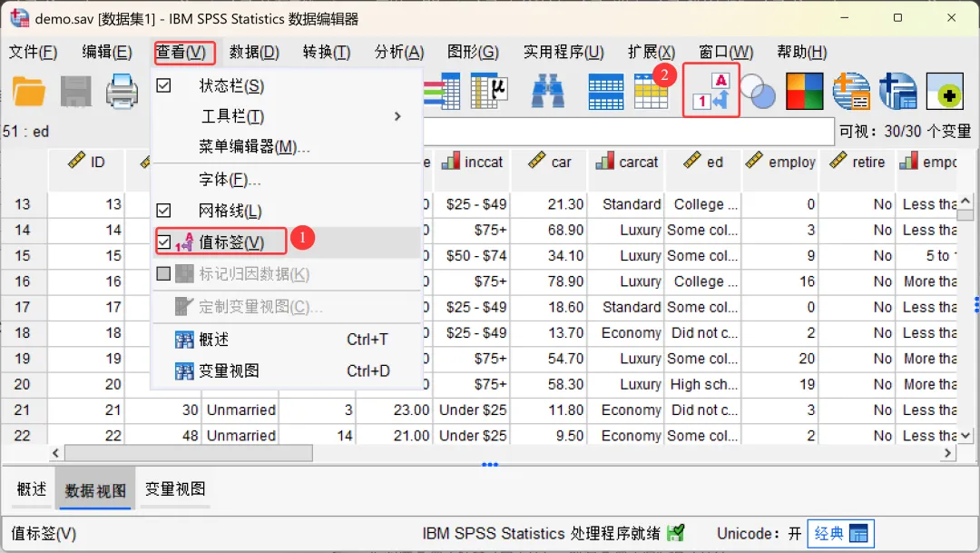Toggle the Value Labels checkbox
Viewport: 980px width, 553px height.
tap(163, 242)
